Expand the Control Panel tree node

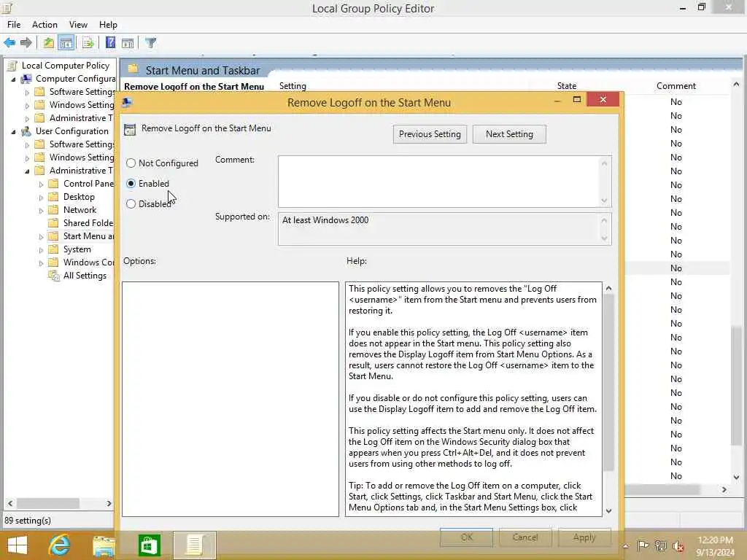(41, 184)
